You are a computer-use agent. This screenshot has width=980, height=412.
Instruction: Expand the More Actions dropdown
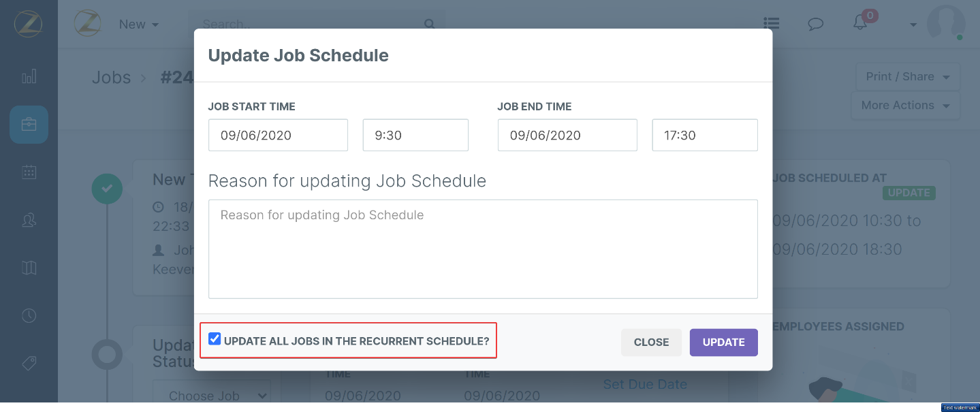905,106
